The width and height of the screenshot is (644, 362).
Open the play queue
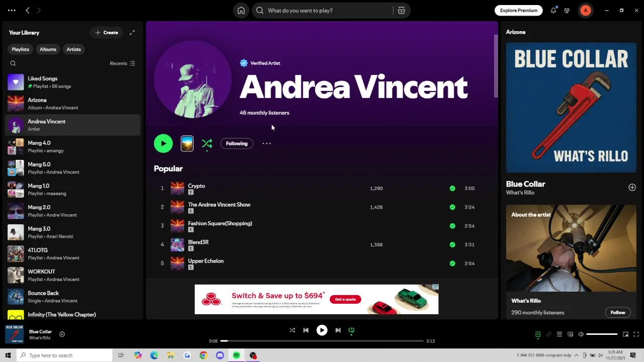click(x=559, y=334)
